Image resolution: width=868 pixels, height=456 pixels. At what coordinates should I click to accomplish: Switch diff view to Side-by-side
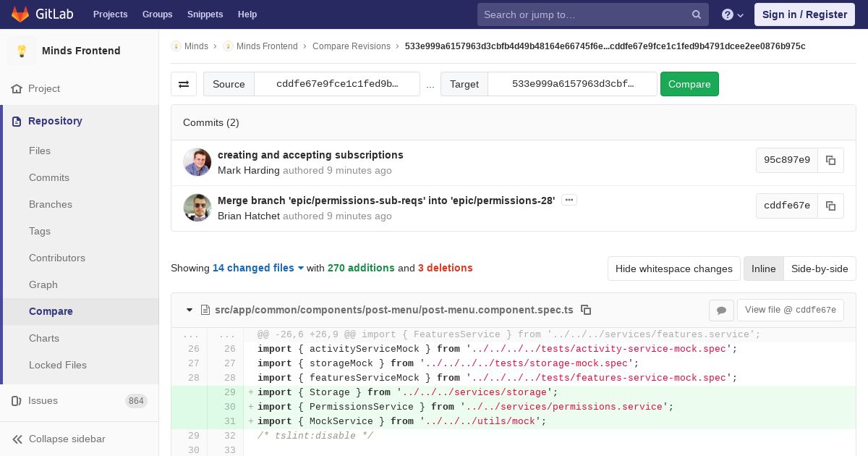[x=820, y=269]
